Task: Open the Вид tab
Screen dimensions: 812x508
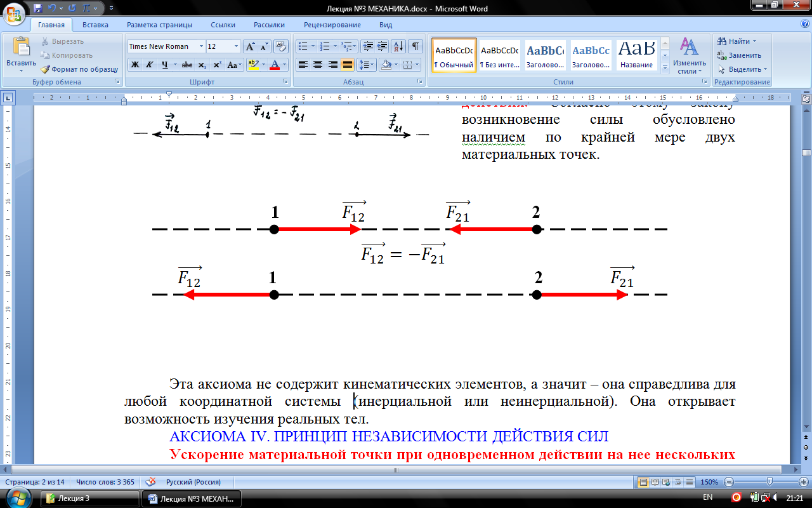Action: tap(386, 25)
